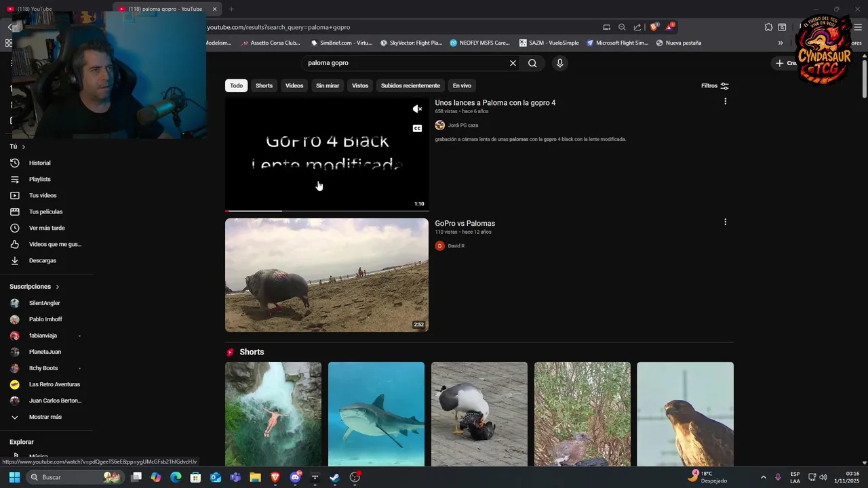
Task: Open video Unos lances a Paloma con la gopro 4
Action: [495, 103]
